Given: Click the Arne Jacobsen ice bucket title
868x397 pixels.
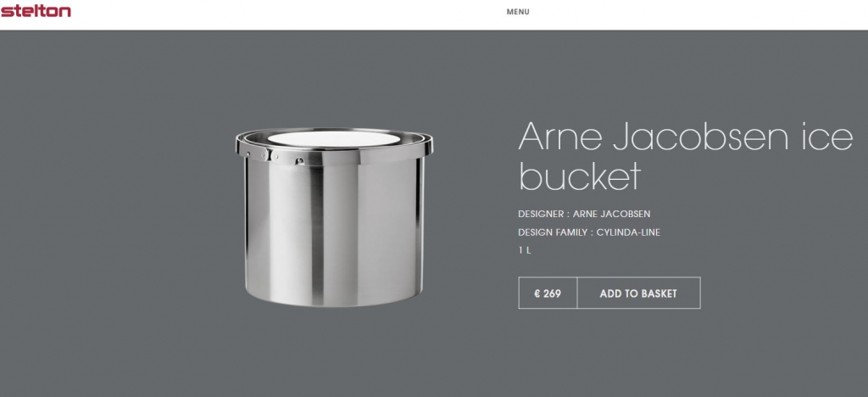Looking at the screenshot, I should tap(685, 156).
